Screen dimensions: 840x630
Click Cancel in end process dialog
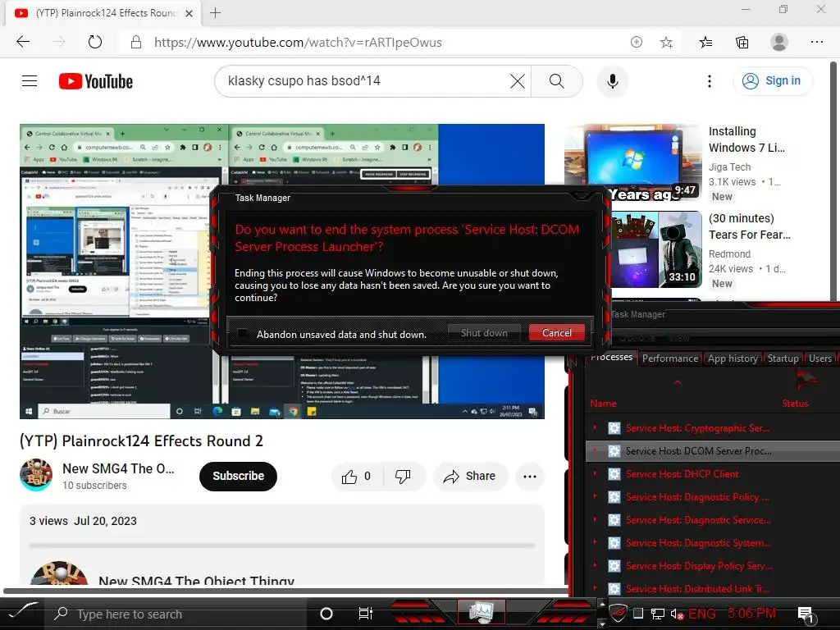[x=557, y=333]
